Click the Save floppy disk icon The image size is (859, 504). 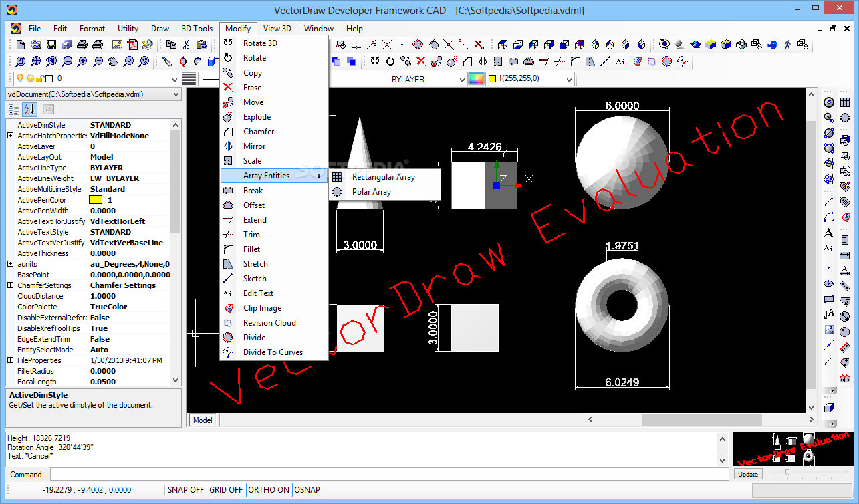pyautogui.click(x=51, y=45)
